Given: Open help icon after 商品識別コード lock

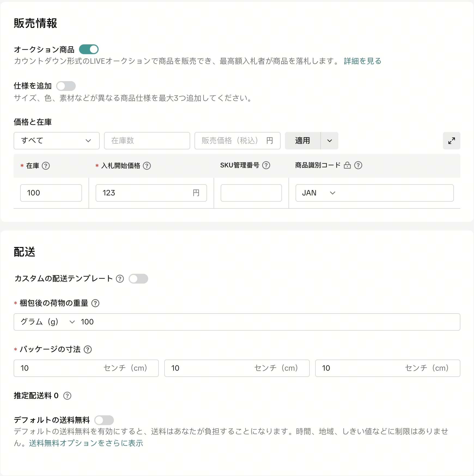Looking at the screenshot, I should pos(358,165).
